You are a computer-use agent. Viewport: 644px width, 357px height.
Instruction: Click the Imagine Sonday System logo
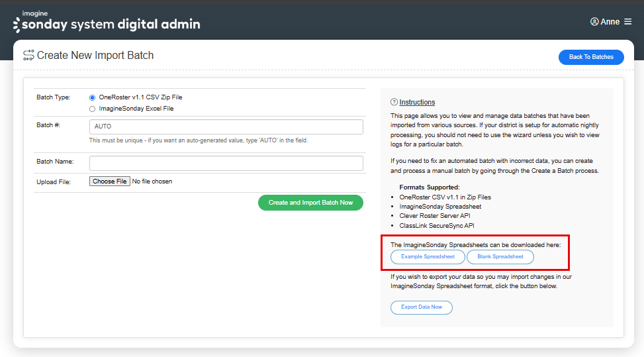107,22
